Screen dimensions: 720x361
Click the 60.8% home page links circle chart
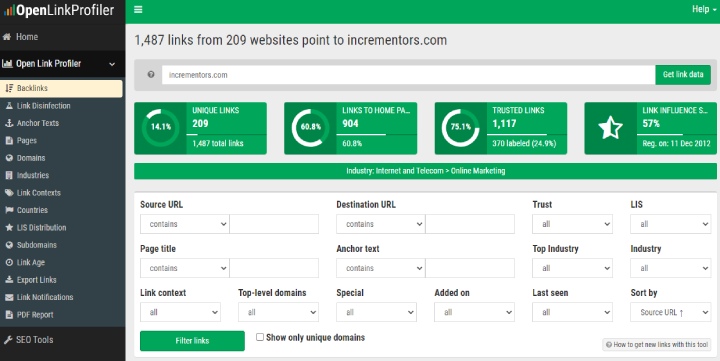(x=311, y=127)
